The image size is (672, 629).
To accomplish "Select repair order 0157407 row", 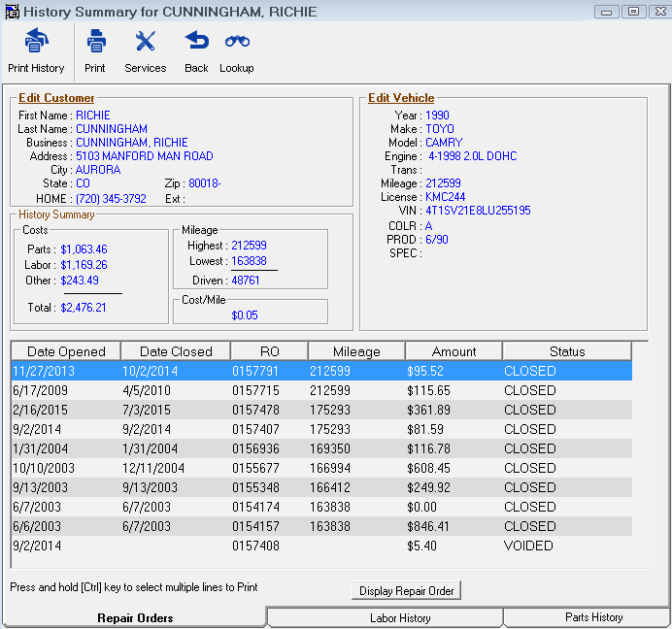I will (321, 429).
